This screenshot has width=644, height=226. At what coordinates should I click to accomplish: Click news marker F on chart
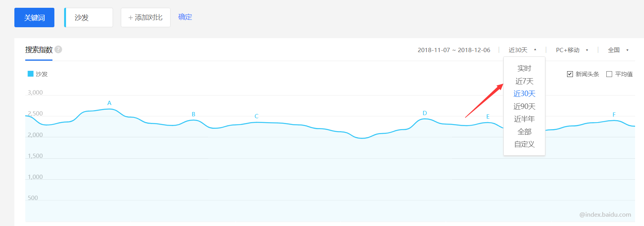tap(614, 115)
